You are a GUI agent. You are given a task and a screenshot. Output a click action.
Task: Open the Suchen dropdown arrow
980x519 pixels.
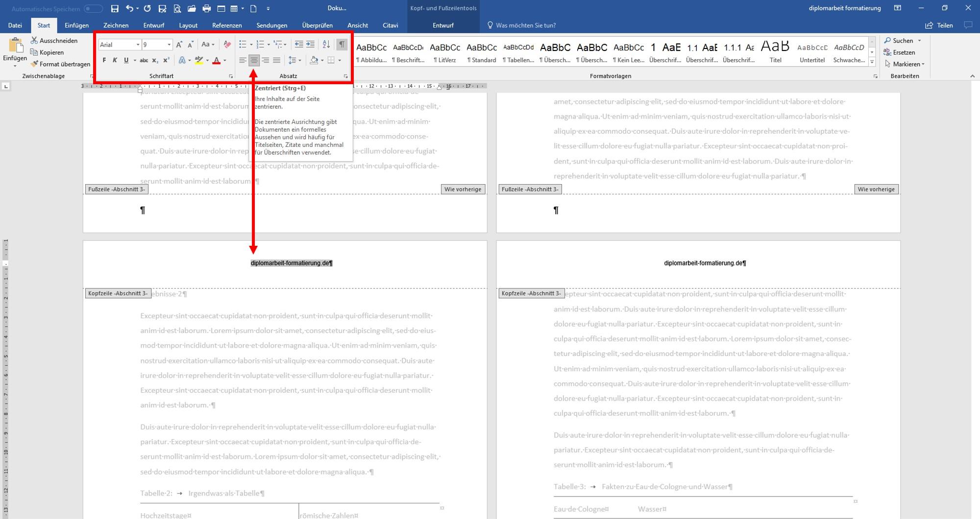pyautogui.click(x=919, y=41)
